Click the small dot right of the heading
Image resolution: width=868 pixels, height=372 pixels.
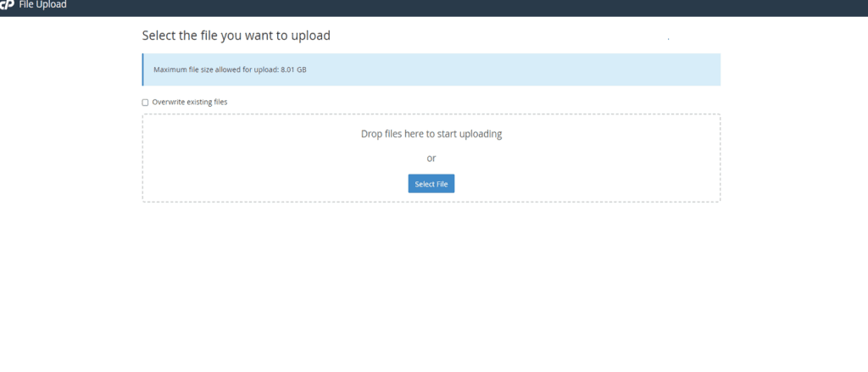click(668, 39)
